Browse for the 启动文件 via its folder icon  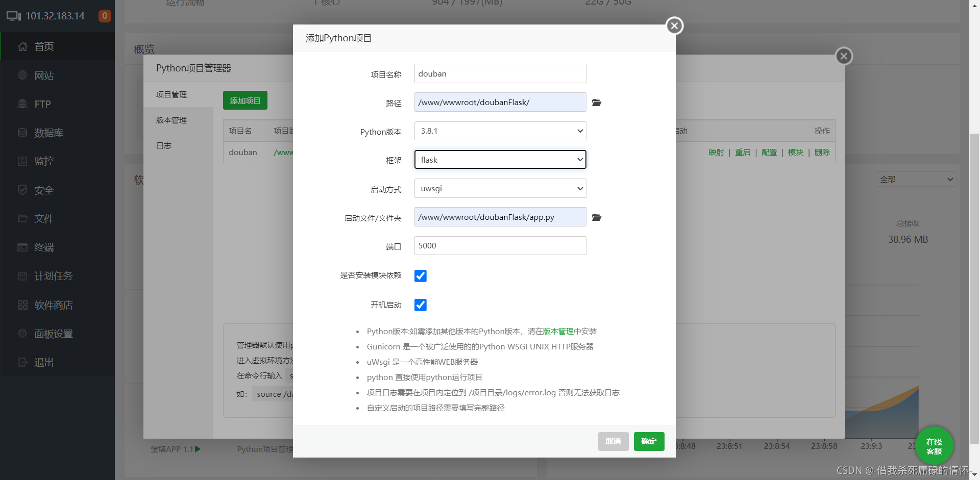596,217
